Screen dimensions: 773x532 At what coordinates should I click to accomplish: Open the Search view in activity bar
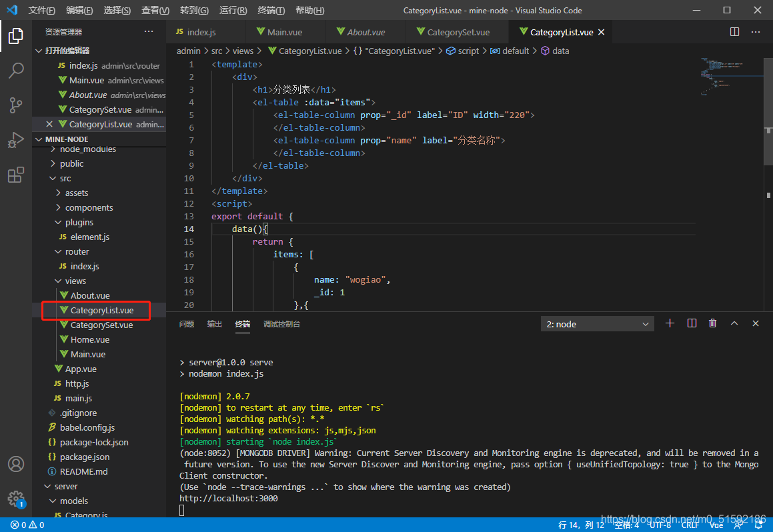[x=16, y=70]
